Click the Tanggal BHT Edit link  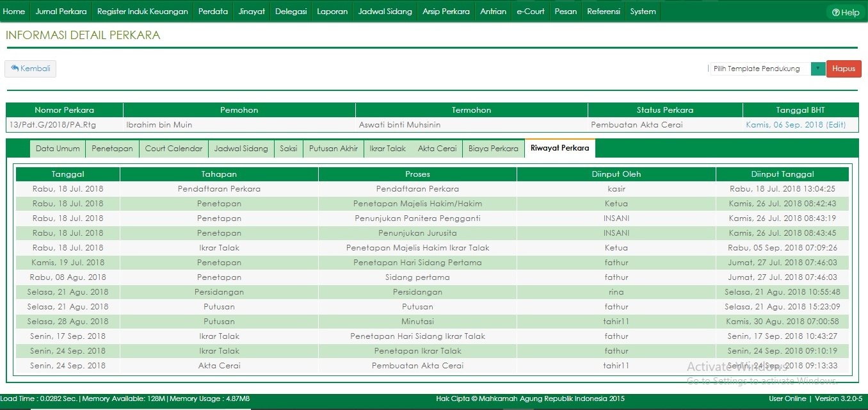point(835,125)
